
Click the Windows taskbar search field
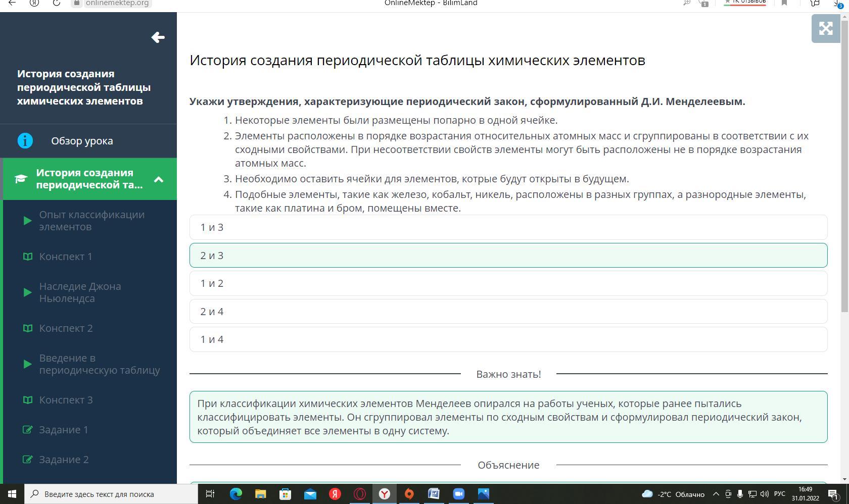[111, 494]
